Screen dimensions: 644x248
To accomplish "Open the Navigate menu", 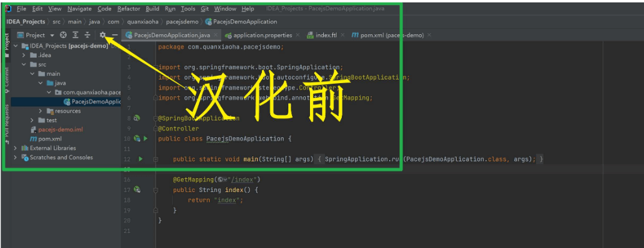I will (79, 8).
